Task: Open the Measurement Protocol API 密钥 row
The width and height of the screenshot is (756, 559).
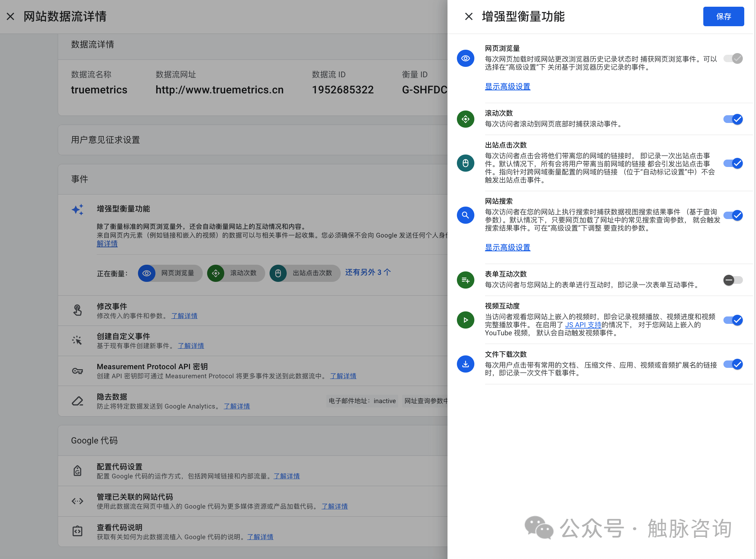Action: click(x=253, y=371)
